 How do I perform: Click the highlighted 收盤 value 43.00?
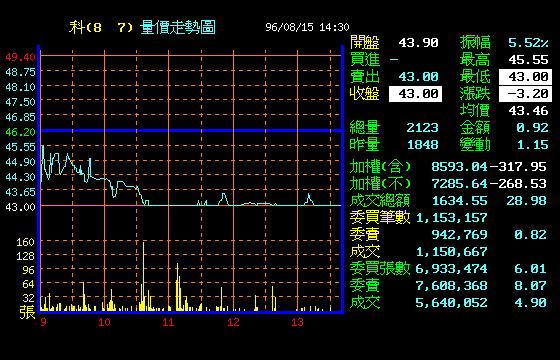tap(415, 94)
